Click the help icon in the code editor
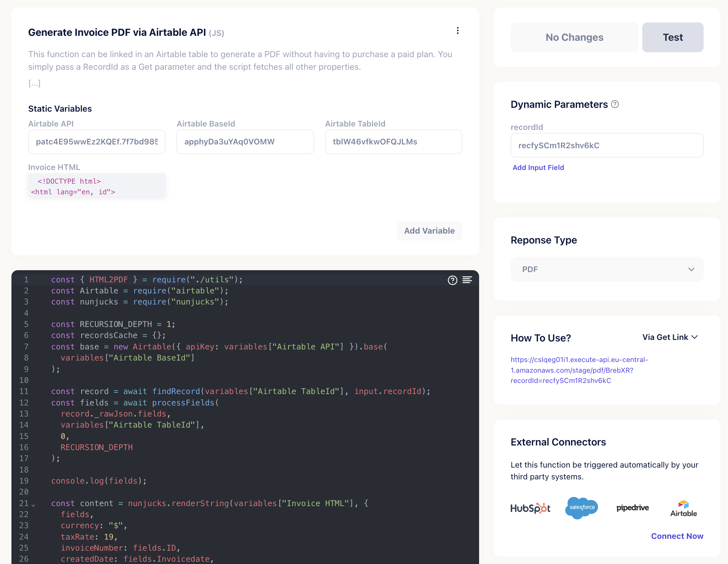The width and height of the screenshot is (728, 564). click(452, 280)
